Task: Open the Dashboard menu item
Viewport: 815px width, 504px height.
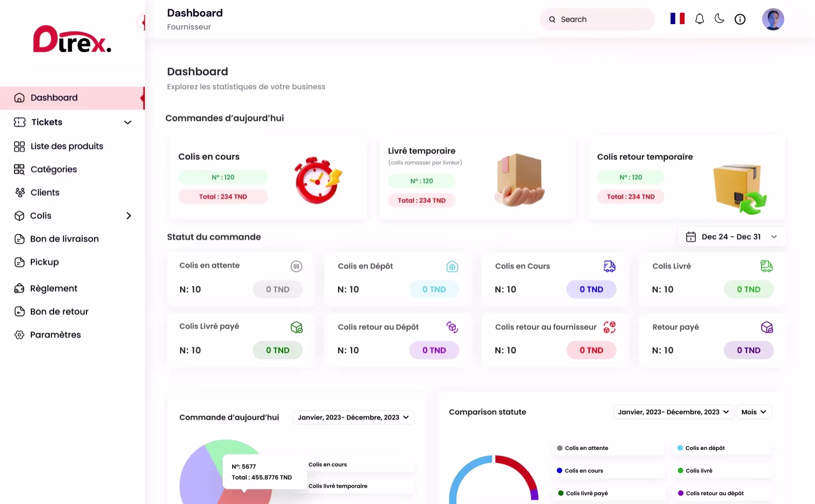Action: [72, 98]
